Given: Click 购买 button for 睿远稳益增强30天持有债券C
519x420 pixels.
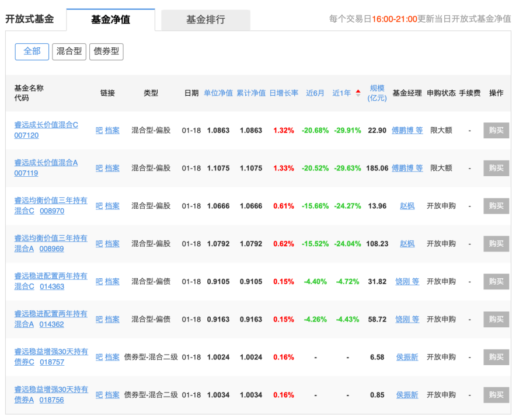Looking at the screenshot, I should pos(496,357).
